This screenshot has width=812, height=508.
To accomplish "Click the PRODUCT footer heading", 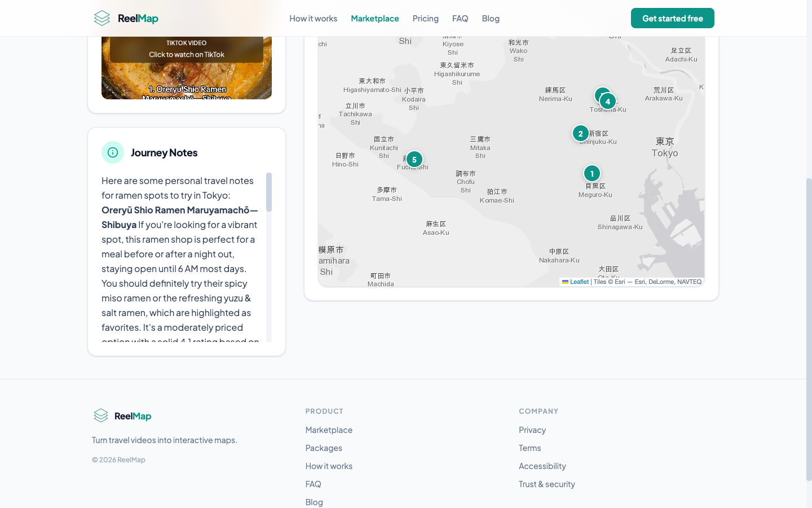I will (324, 411).
